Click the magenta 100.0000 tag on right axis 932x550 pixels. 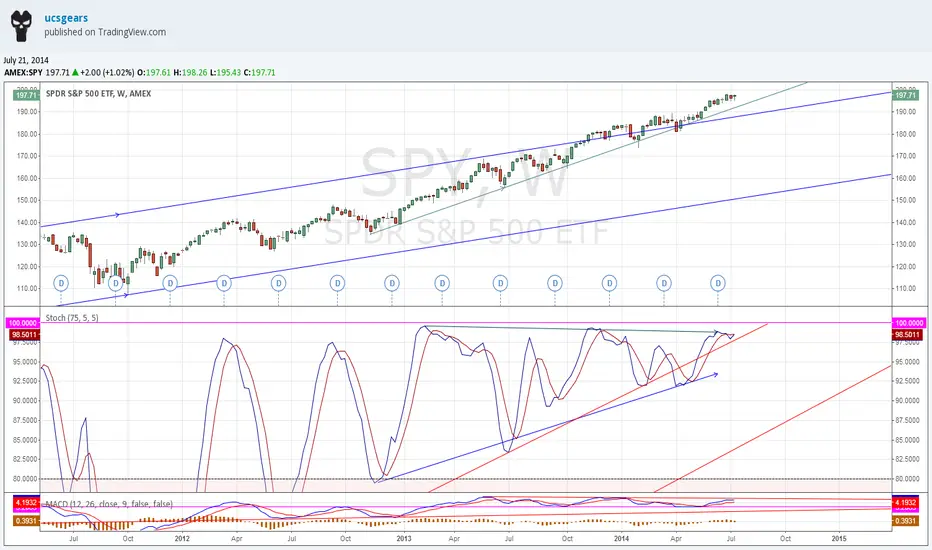909,323
